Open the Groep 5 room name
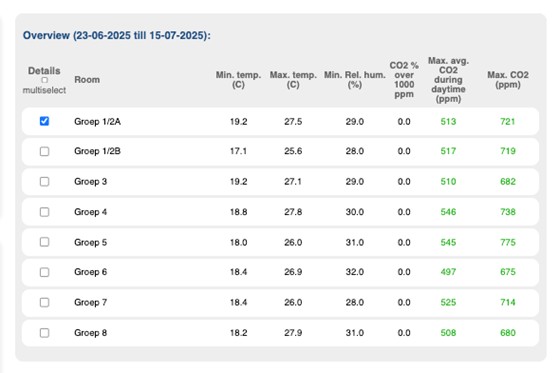The height and width of the screenshot is (373, 559). pos(91,242)
